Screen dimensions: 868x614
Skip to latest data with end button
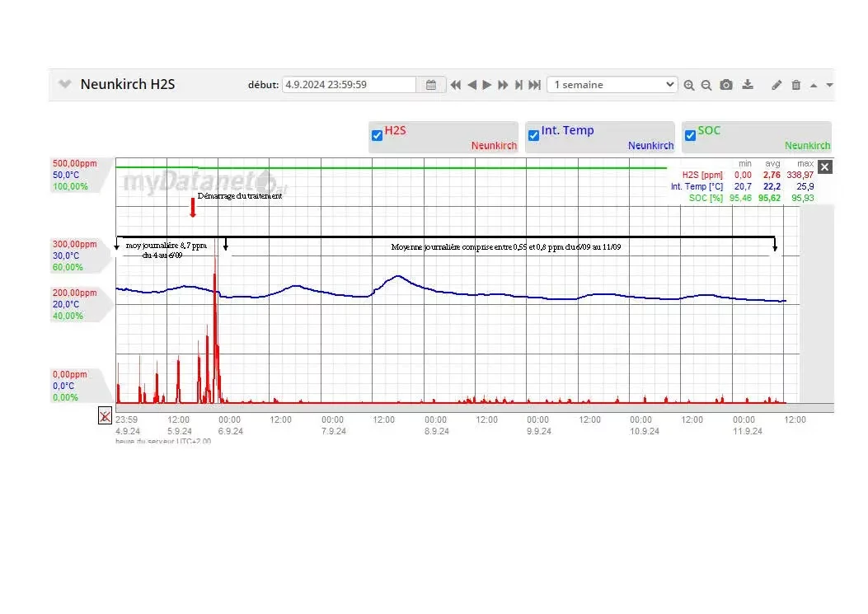pos(534,85)
